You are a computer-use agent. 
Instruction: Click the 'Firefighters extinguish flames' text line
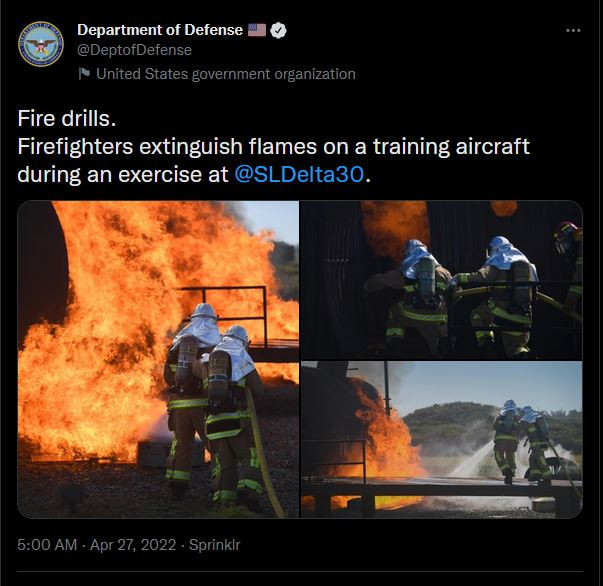pyautogui.click(x=273, y=146)
